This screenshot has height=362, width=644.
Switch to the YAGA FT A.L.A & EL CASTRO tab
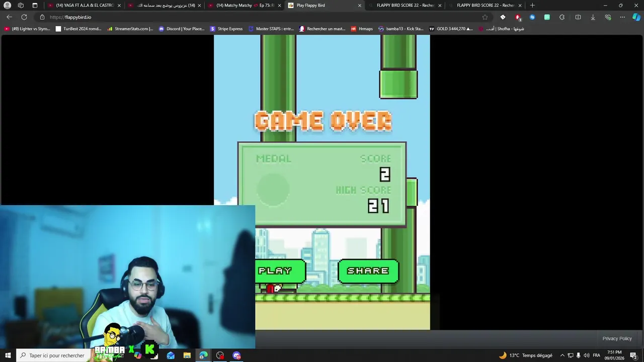(x=85, y=6)
